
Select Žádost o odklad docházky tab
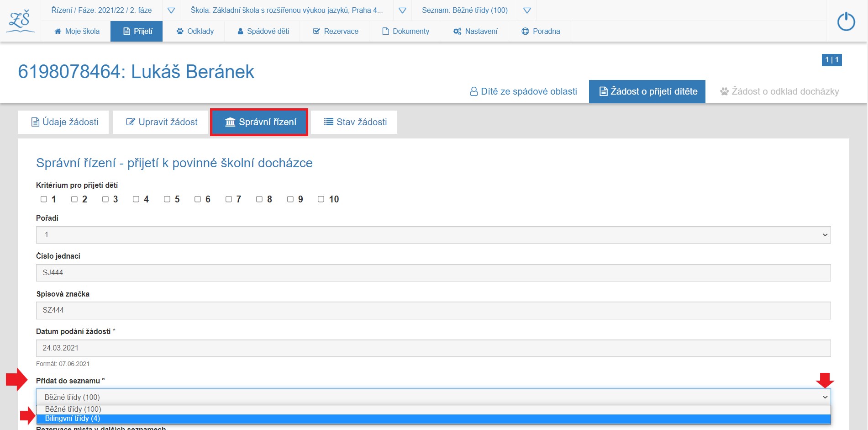779,91
